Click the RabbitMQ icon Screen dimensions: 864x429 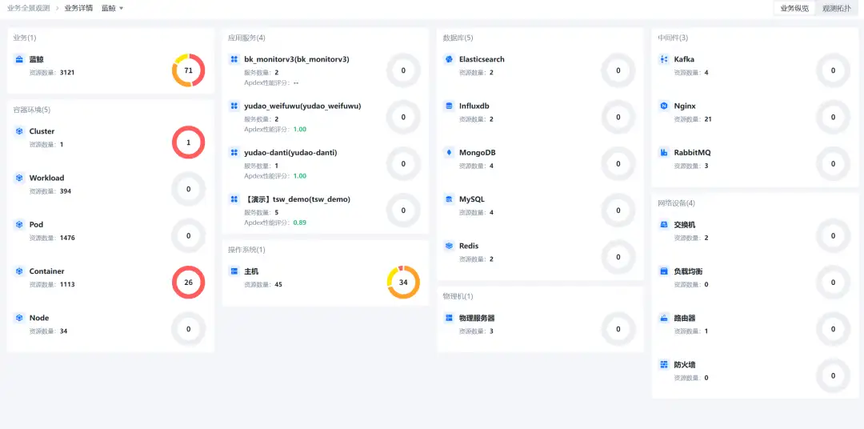pos(664,153)
